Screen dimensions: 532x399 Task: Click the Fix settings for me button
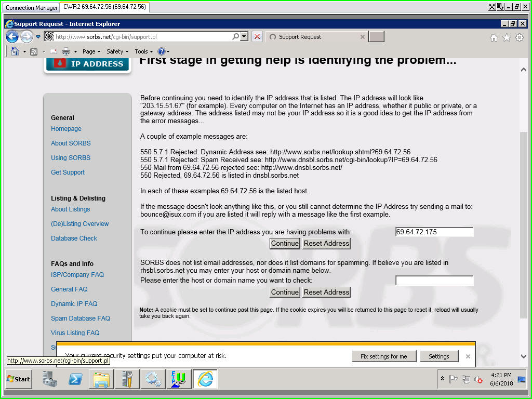[384, 356]
